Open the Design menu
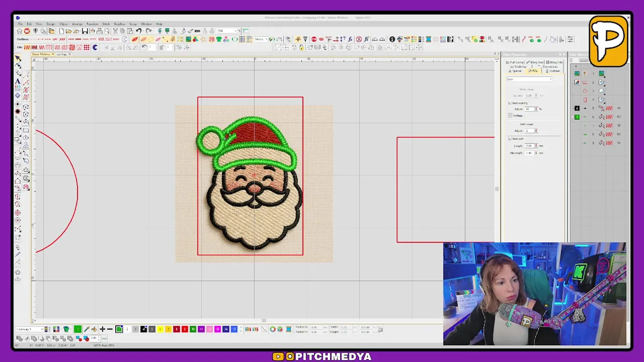Image resolution: width=644 pixels, height=362 pixels. (x=51, y=24)
